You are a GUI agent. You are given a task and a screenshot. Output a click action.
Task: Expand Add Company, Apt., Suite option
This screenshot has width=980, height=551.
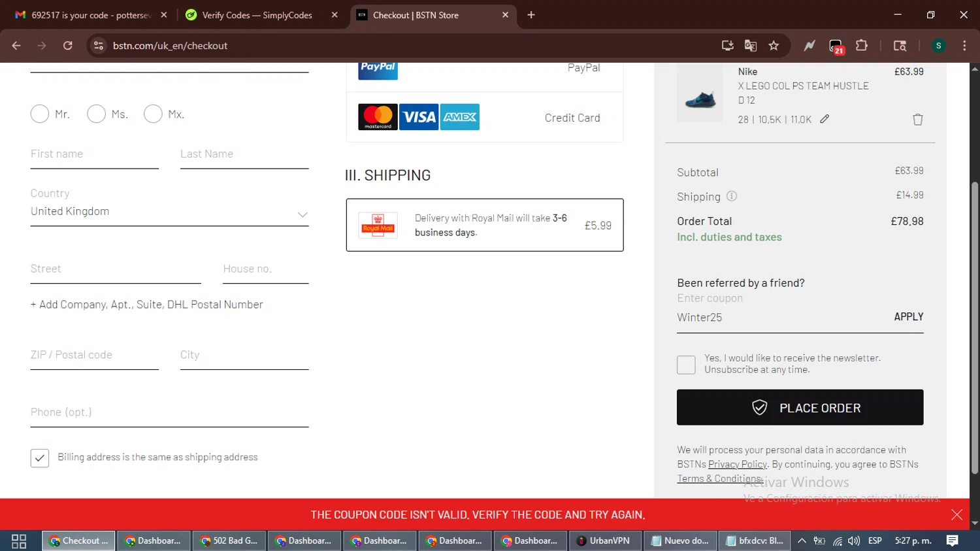coord(146,305)
